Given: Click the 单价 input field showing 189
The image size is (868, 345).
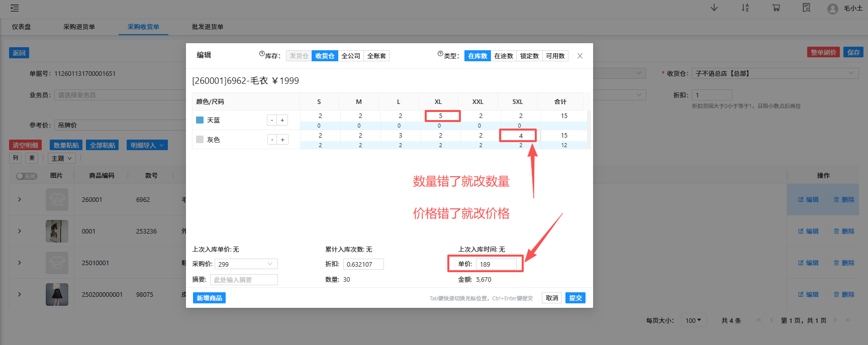Looking at the screenshot, I should point(496,264).
